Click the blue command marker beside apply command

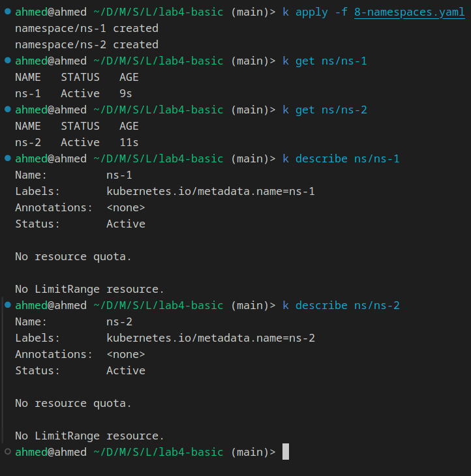pyautogui.click(x=8, y=12)
